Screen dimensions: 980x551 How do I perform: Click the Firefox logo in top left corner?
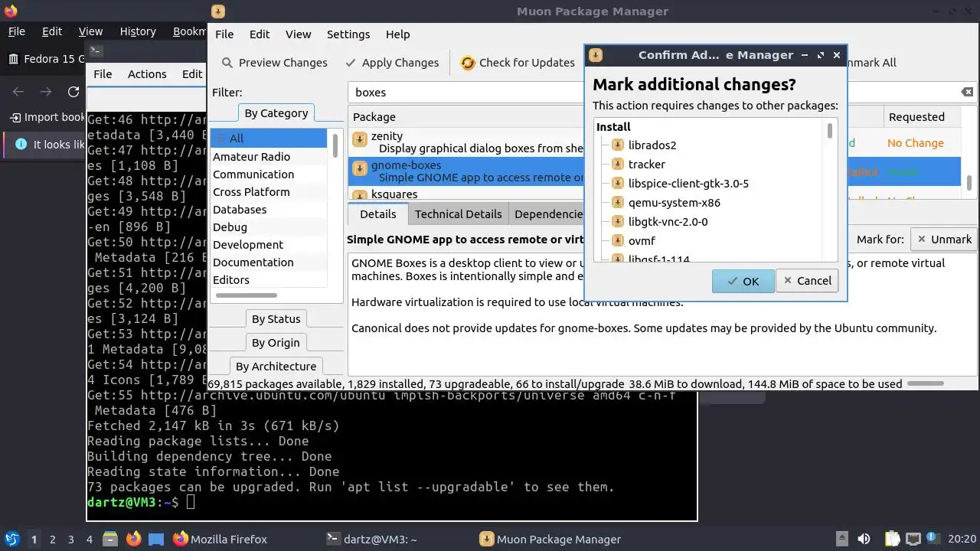tap(11, 11)
